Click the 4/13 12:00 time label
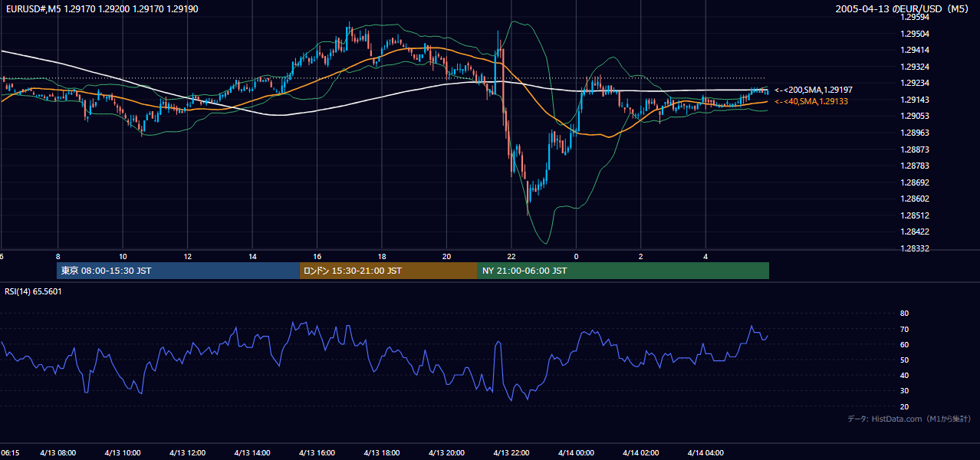Viewport: 980px width, 460px height. tap(187, 453)
